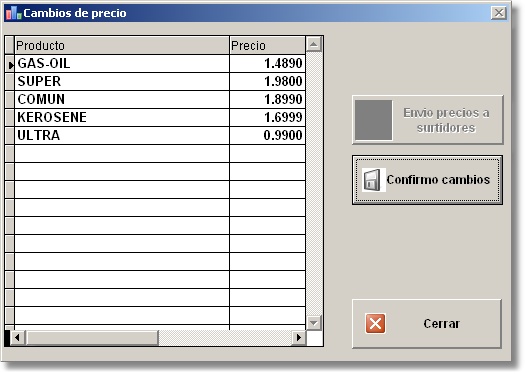Image resolution: width=525 pixels, height=375 pixels.
Task: Click the vertical scrollbar down arrow
Action: click(314, 323)
